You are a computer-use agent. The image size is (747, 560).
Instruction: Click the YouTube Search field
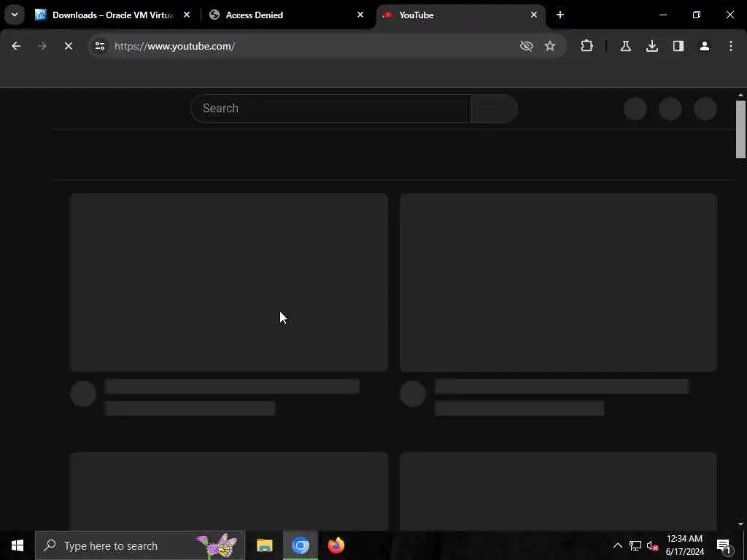331,109
